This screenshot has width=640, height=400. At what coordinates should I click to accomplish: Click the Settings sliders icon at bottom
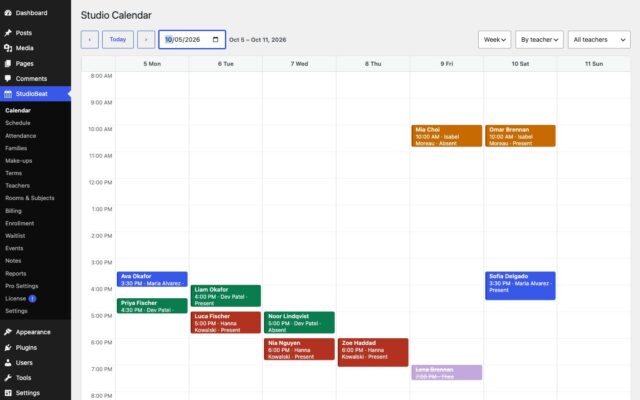click(8, 393)
